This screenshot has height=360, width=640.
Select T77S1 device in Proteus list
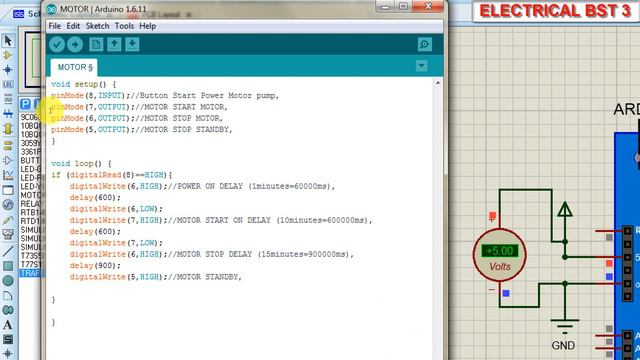coord(31,264)
